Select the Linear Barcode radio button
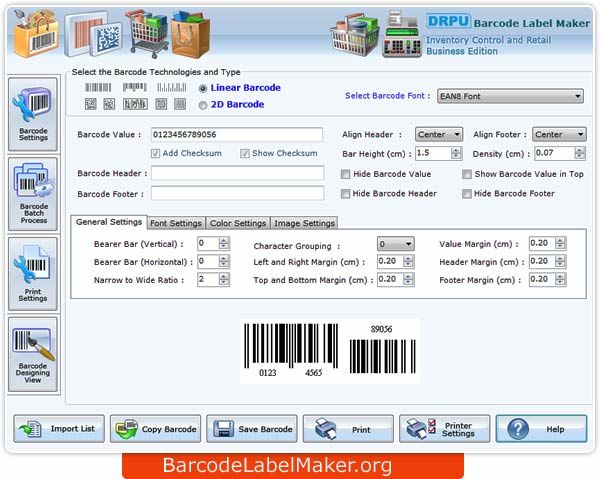Viewport: 600px width, 479px height. 203,88
